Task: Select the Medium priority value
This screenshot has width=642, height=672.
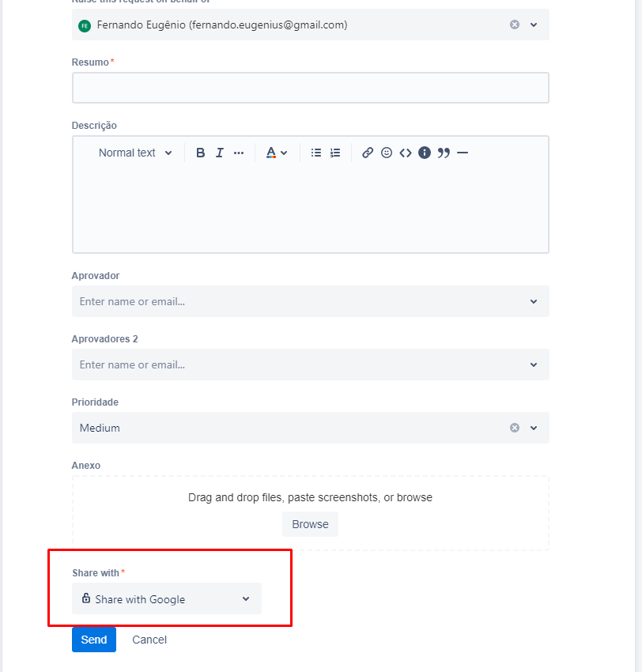Action: tap(100, 428)
